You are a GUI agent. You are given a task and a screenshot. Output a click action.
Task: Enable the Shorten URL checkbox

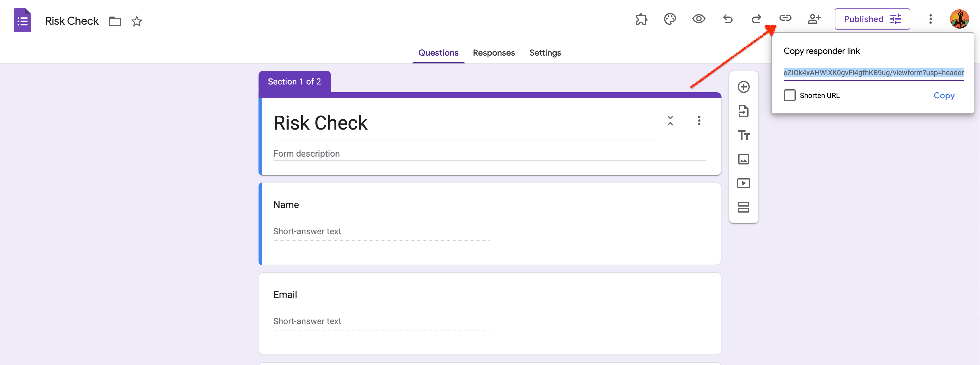point(789,96)
